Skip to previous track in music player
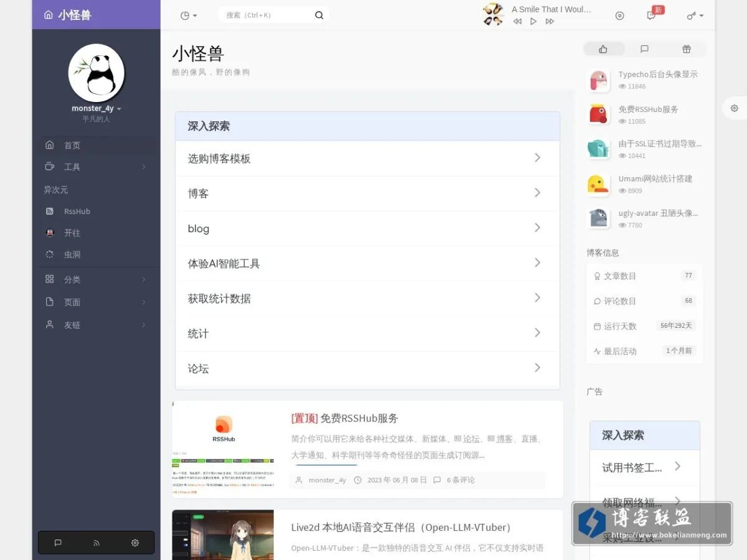Image resolution: width=747 pixels, height=560 pixels. pyautogui.click(x=517, y=21)
